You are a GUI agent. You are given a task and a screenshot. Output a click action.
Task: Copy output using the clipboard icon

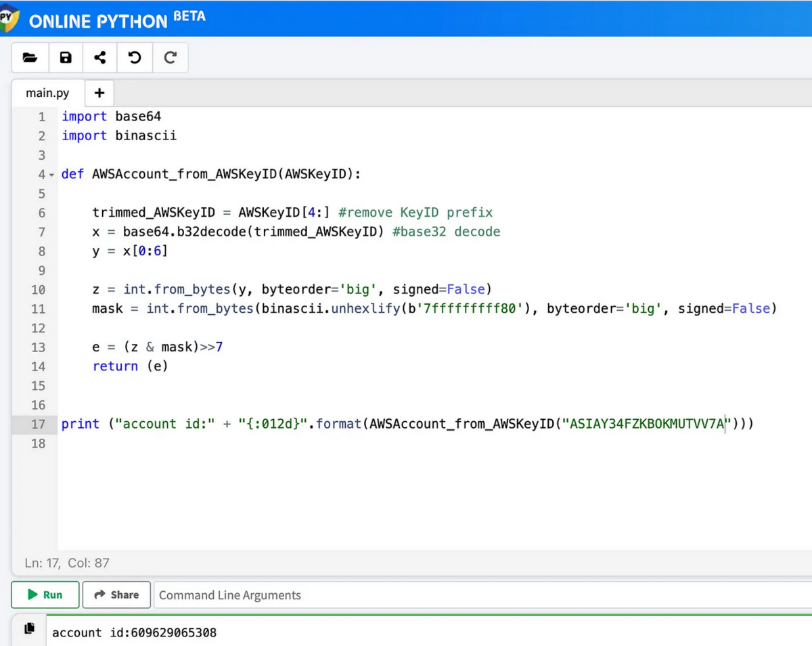pos(29,629)
